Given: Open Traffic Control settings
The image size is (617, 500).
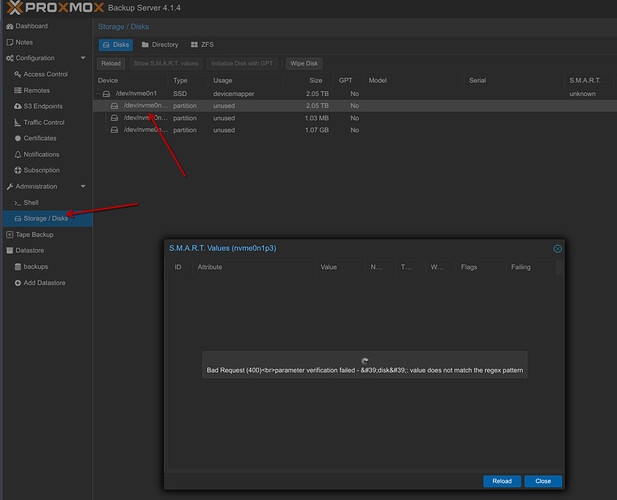Looking at the screenshot, I should (44, 122).
